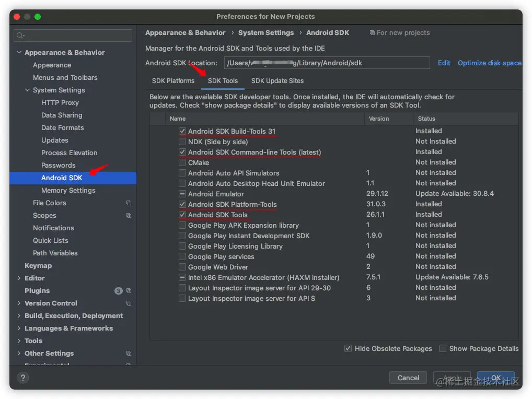Click the help question mark button
The image size is (532, 399).
click(22, 378)
